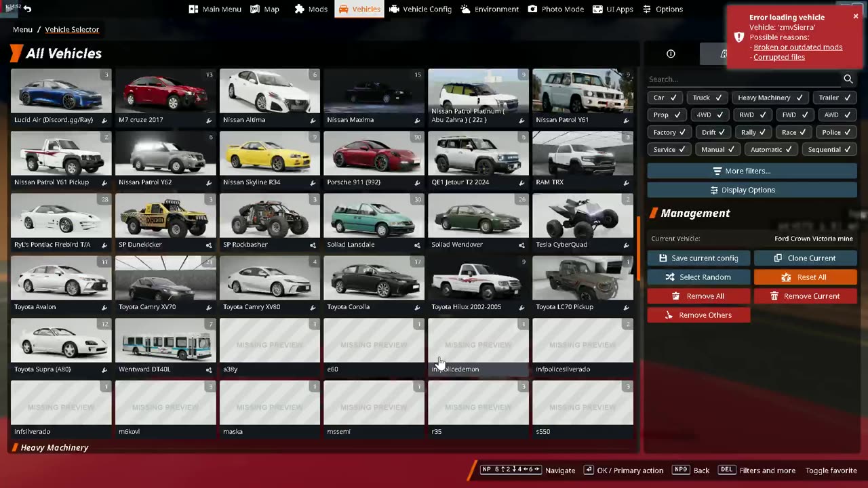Open the Options tab
Image resolution: width=868 pixels, height=488 pixels.
663,9
